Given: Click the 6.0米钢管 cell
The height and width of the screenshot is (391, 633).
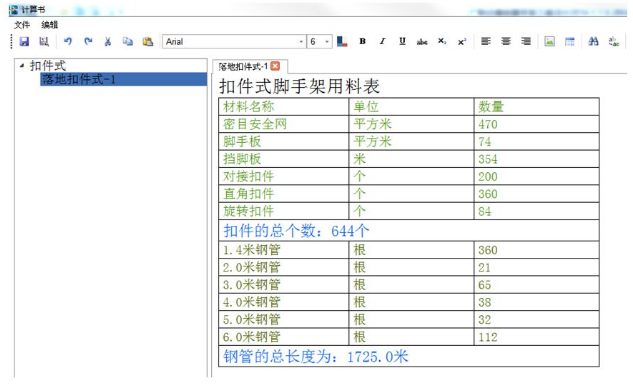Looking at the screenshot, I should [x=283, y=337].
